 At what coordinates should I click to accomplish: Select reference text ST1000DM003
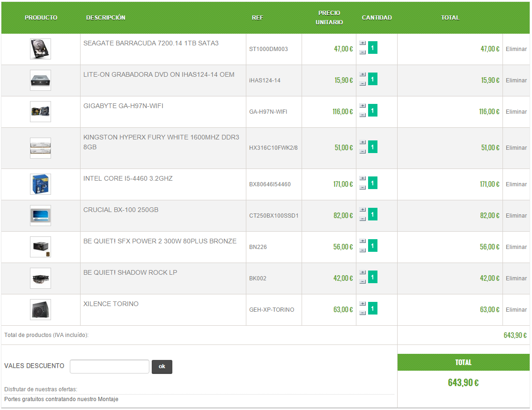[x=268, y=49]
